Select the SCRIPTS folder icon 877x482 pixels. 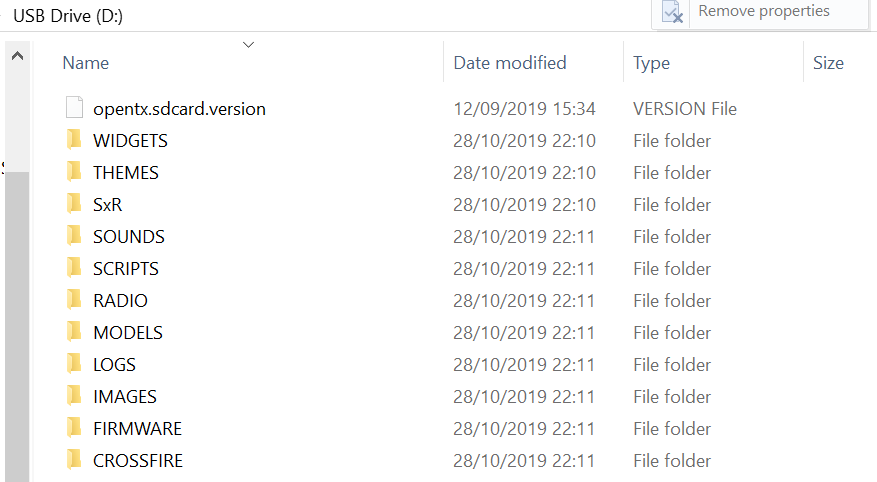(x=74, y=268)
